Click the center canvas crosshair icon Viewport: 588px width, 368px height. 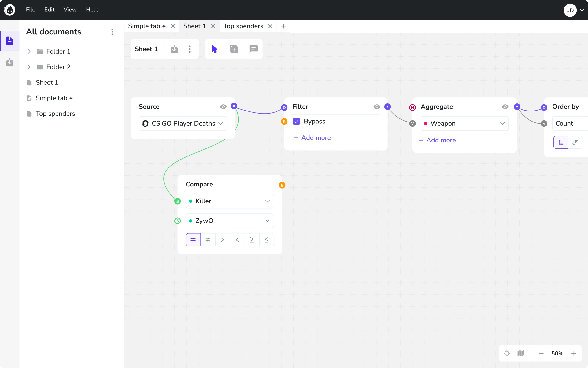pos(507,353)
